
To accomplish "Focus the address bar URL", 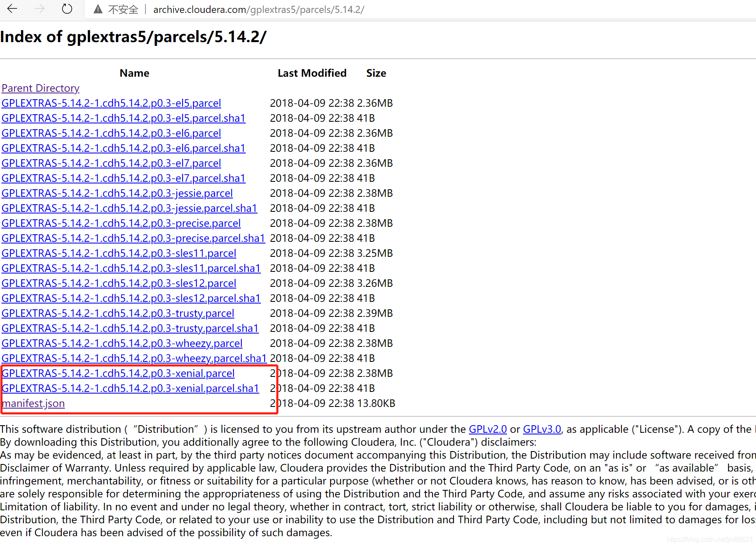I will (x=258, y=10).
